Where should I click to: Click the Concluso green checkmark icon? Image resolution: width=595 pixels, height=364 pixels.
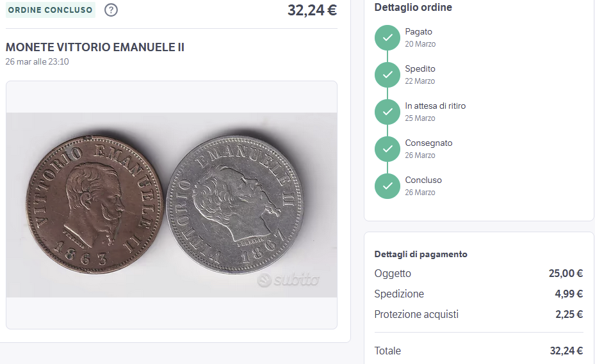387,186
